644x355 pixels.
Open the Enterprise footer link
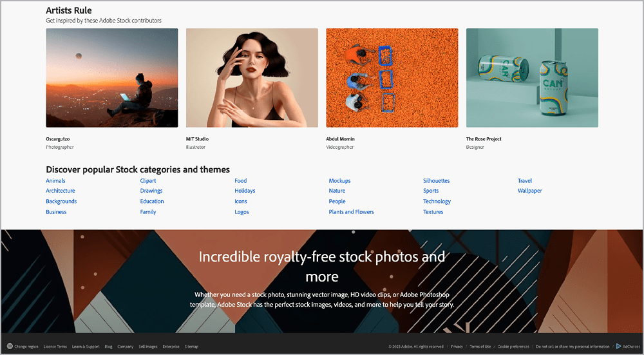[x=171, y=347]
